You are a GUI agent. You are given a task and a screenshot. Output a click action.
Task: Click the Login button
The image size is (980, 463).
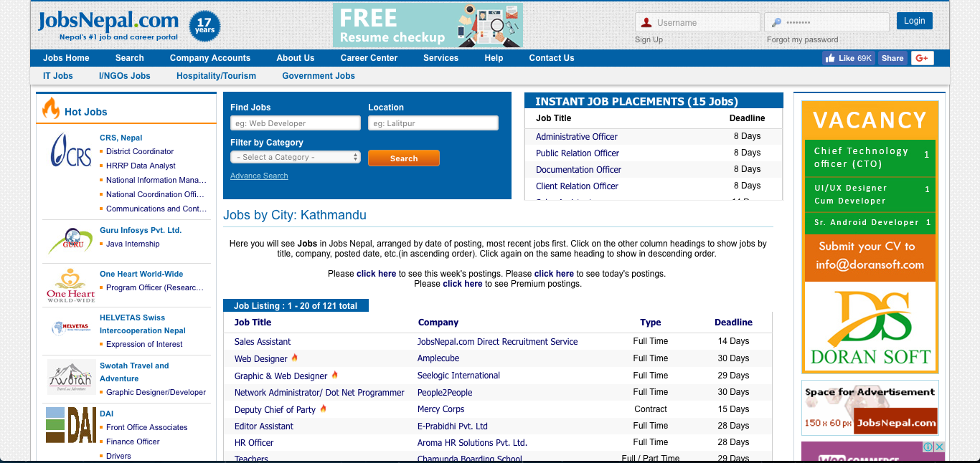pos(914,21)
